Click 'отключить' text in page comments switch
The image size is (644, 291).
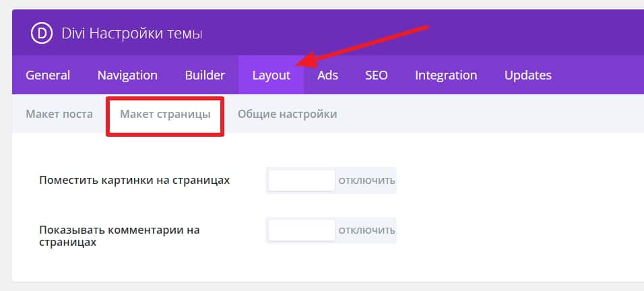[366, 230]
